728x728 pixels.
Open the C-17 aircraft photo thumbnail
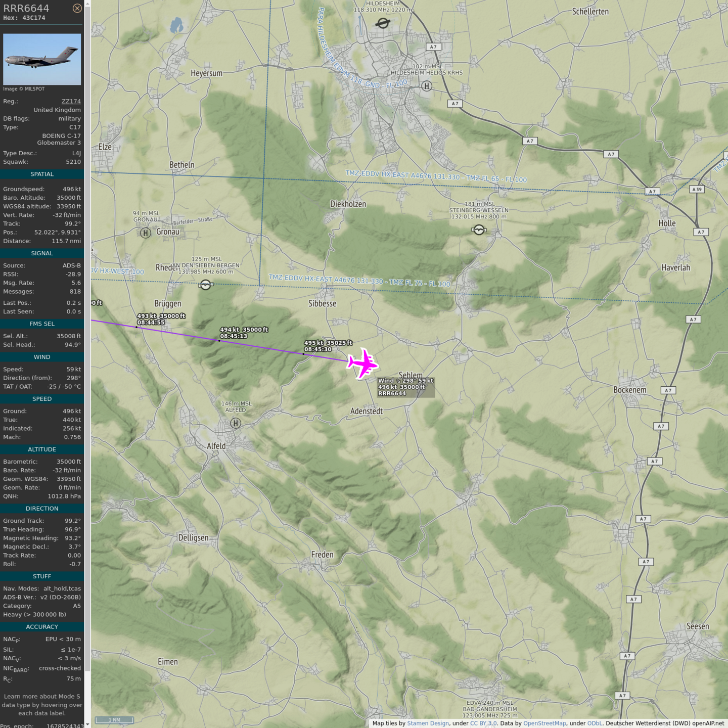42,59
